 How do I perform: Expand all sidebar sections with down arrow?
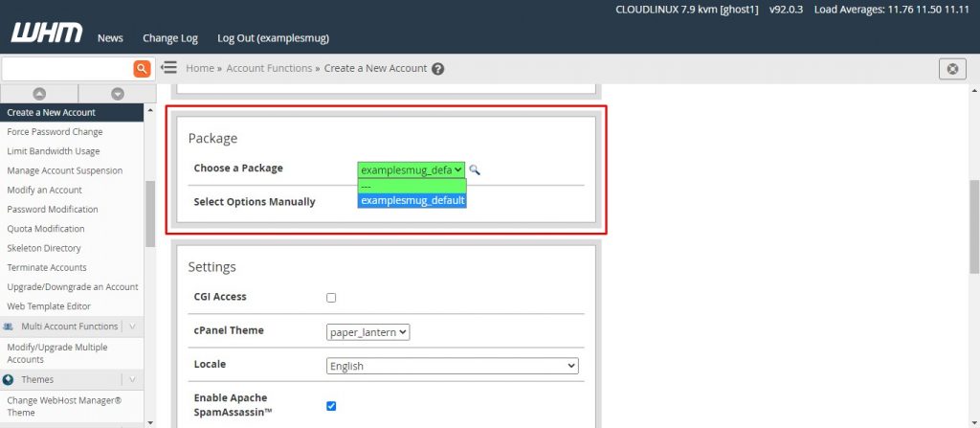coord(118,94)
